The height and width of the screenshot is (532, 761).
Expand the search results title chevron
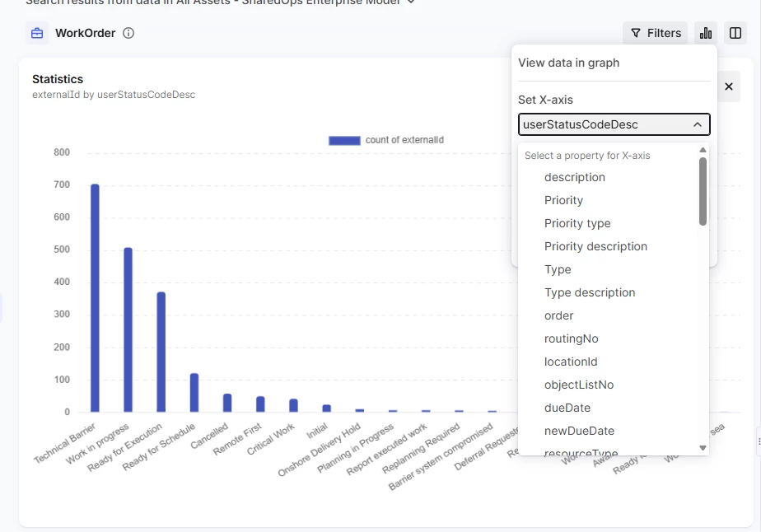click(x=411, y=2)
